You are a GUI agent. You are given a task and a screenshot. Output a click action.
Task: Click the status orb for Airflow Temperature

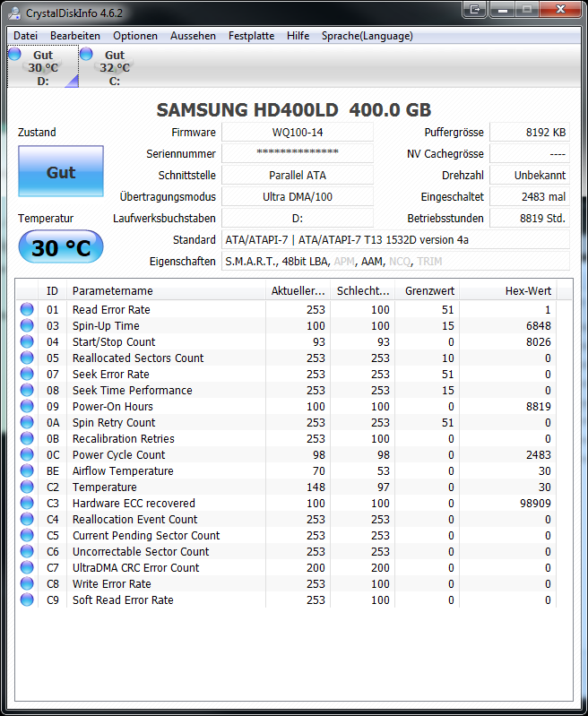(27, 470)
